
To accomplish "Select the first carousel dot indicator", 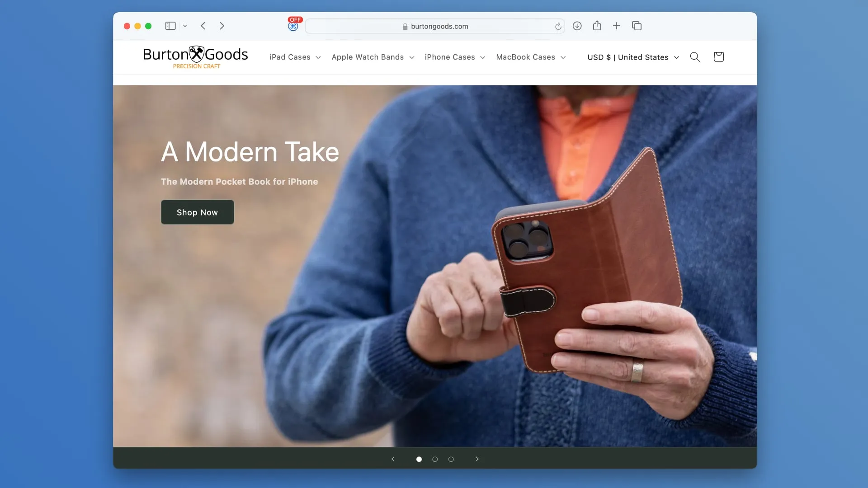I will (x=419, y=459).
